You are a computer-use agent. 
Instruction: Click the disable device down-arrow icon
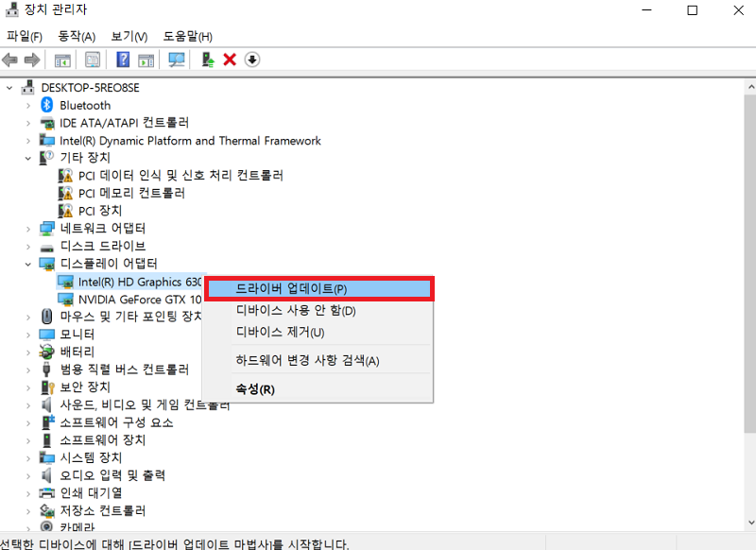pos(252,60)
